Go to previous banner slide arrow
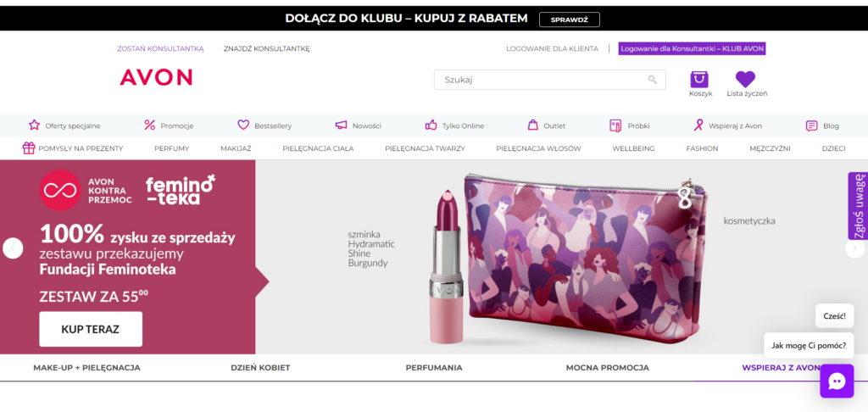 pyautogui.click(x=13, y=248)
